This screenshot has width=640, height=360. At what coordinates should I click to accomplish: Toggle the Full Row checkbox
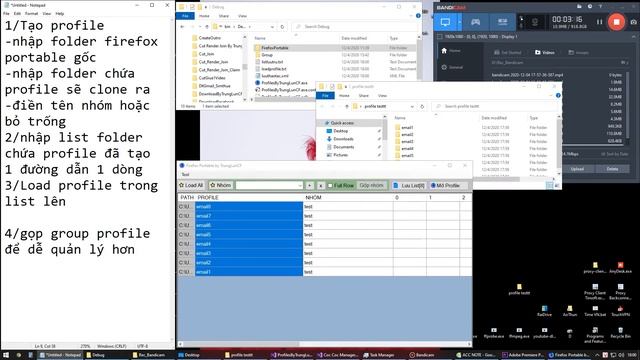pyautogui.click(x=330, y=186)
